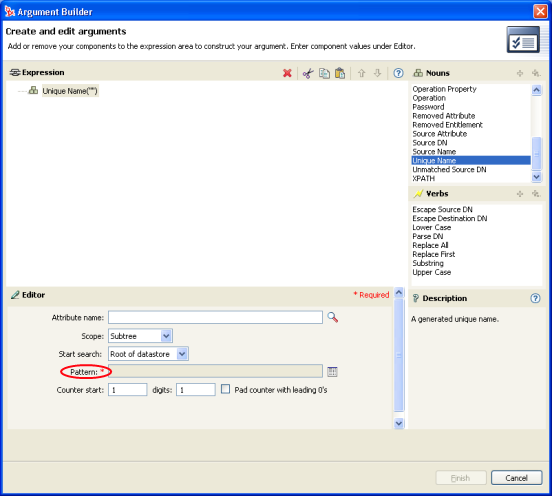The image size is (552, 496).
Task: Click the Attribute name input field
Action: point(215,317)
